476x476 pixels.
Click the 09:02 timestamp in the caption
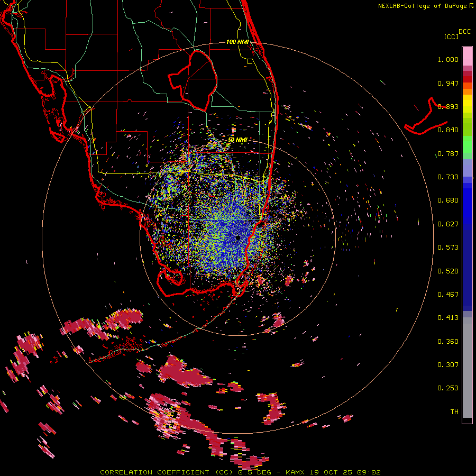pos(369,472)
